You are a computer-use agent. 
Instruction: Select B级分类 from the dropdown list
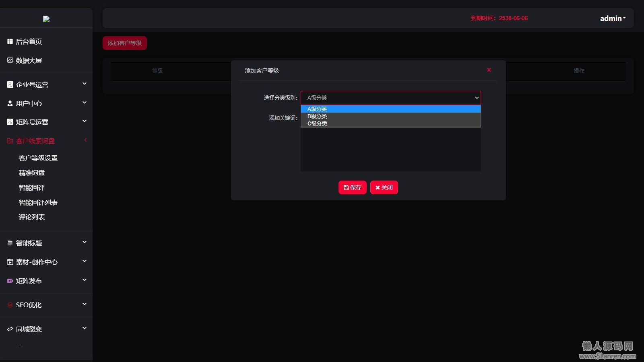[x=317, y=116]
